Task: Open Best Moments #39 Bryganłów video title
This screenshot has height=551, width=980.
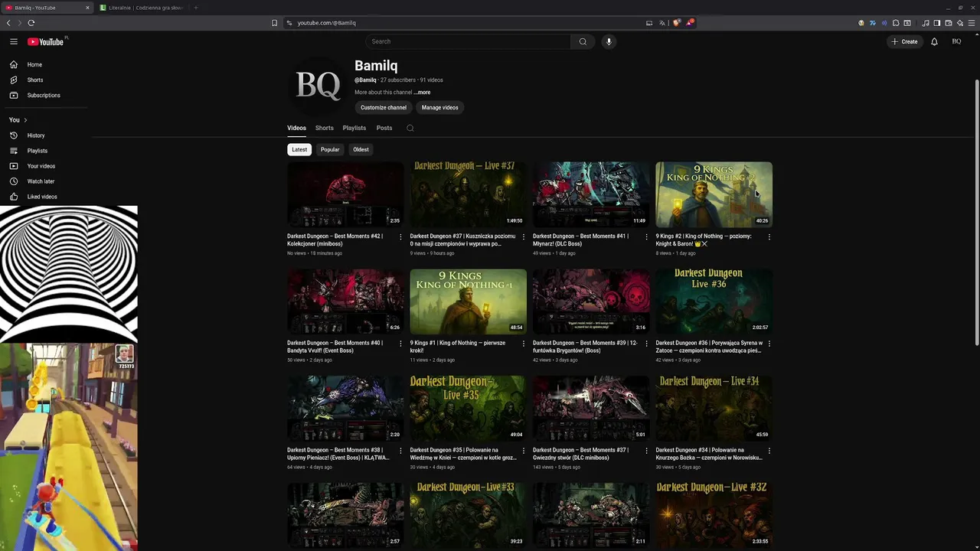Action: 585,347
